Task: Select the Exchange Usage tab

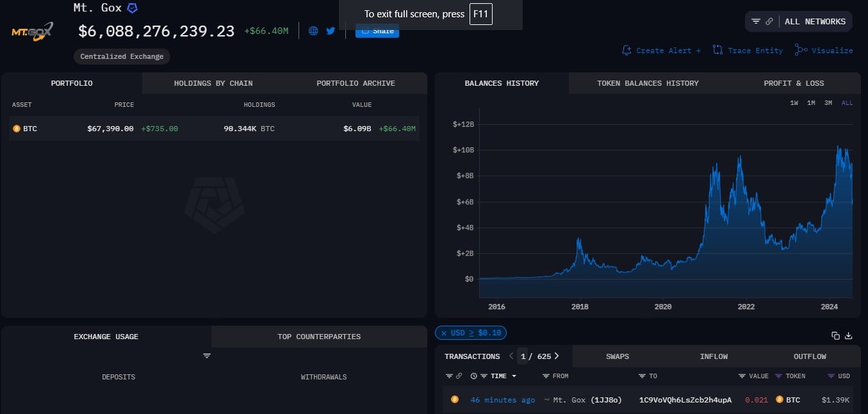Action: (x=106, y=337)
